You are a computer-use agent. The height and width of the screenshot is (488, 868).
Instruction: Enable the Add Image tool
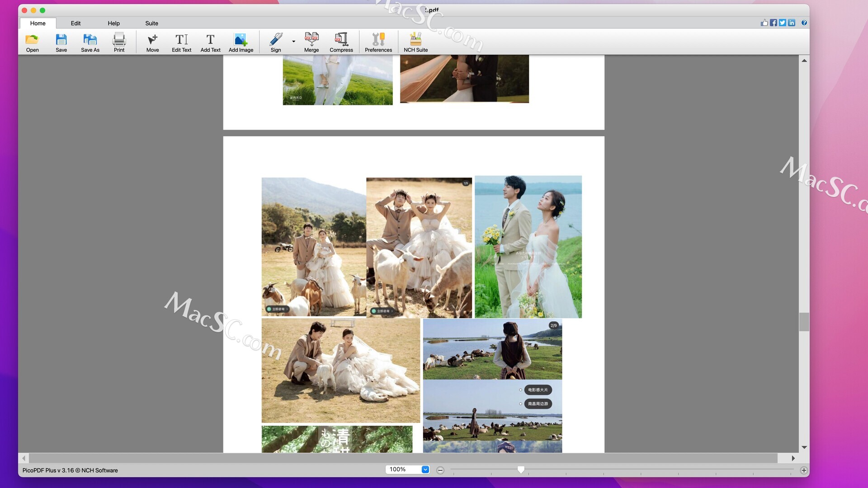point(241,42)
